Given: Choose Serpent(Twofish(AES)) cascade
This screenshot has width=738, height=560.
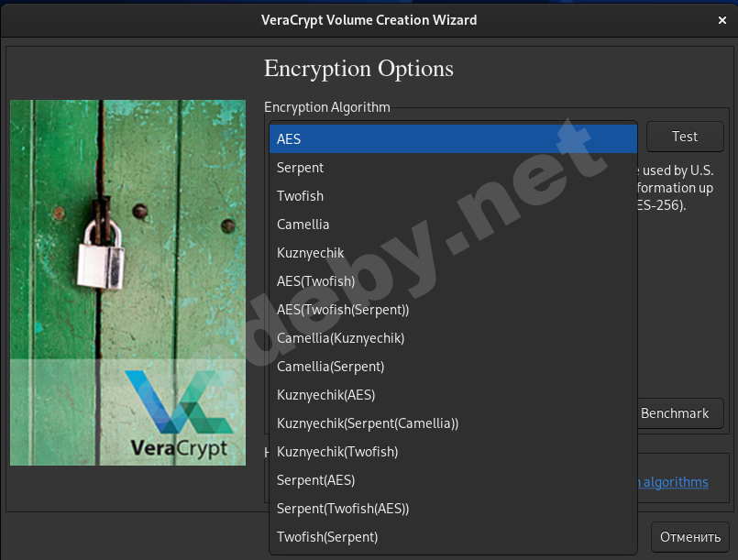Looking at the screenshot, I should coord(453,509).
